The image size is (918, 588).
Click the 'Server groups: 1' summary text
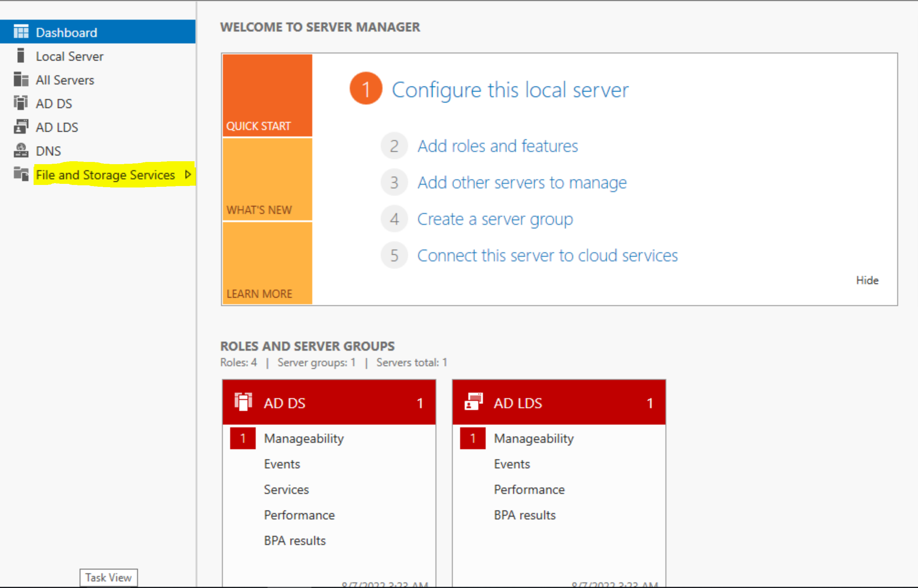[316, 362]
